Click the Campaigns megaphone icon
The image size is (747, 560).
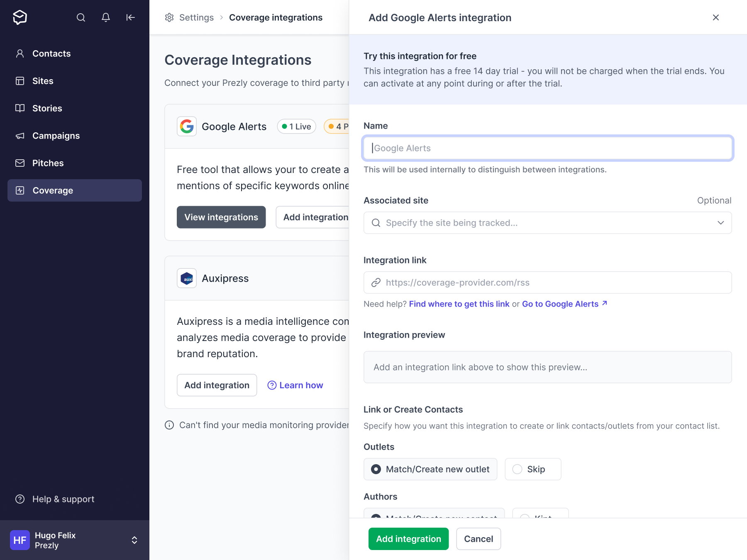(x=20, y=136)
